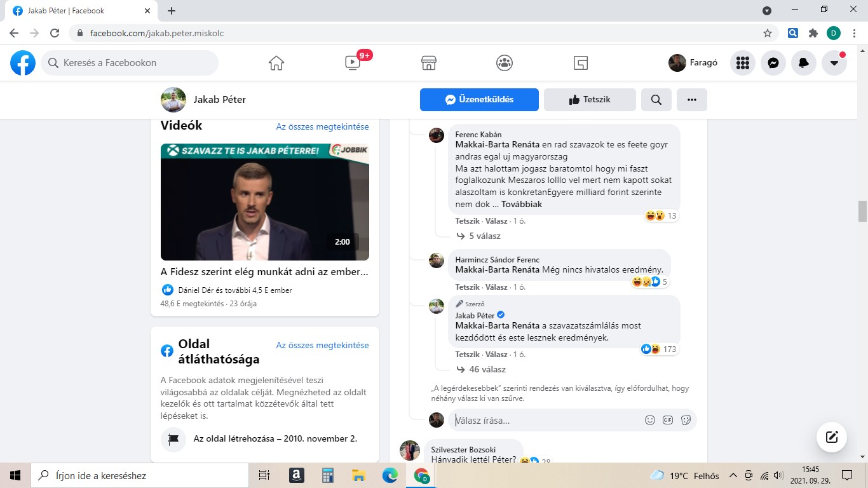
Task: Open Ferenc Kabán's profile name
Action: 478,135
